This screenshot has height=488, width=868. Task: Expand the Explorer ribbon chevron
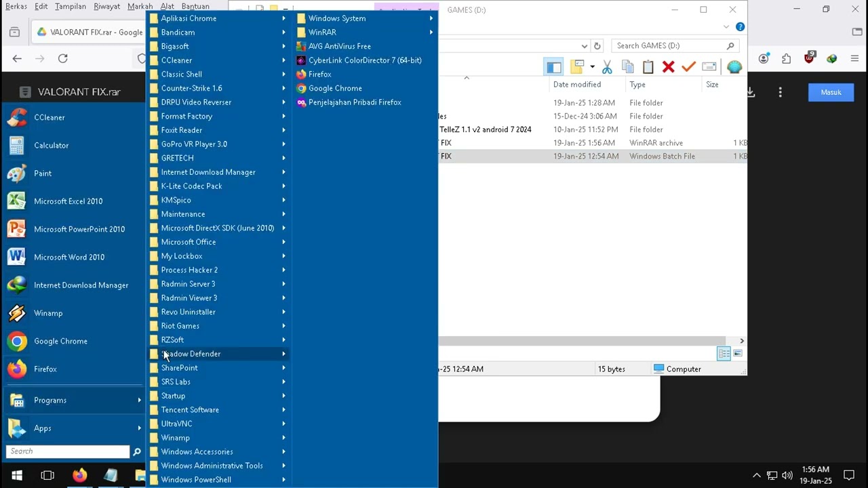pos(726,27)
